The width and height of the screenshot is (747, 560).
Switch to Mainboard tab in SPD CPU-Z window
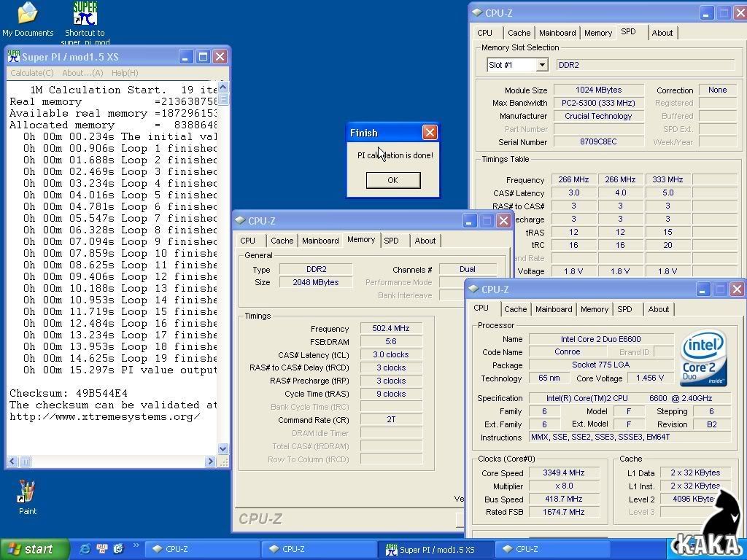[557, 33]
